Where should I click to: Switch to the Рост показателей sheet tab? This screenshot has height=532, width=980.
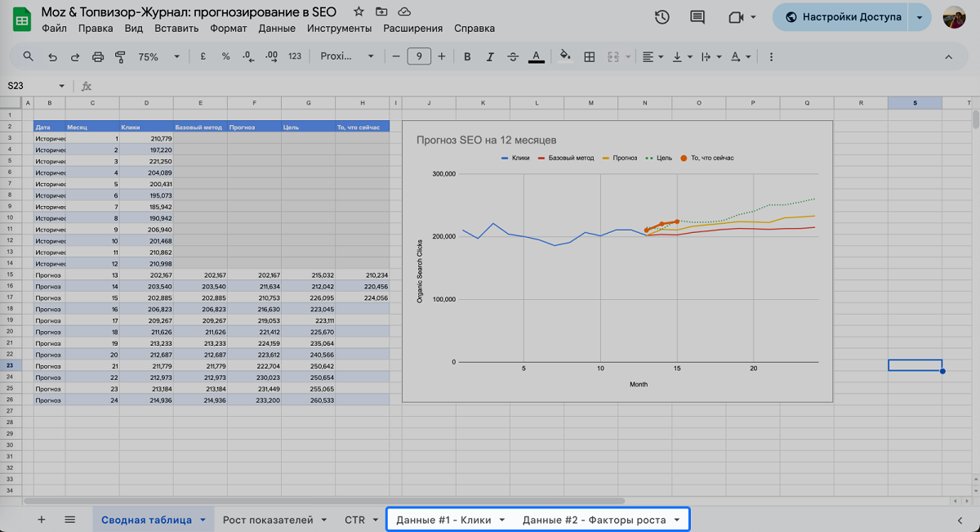268,520
